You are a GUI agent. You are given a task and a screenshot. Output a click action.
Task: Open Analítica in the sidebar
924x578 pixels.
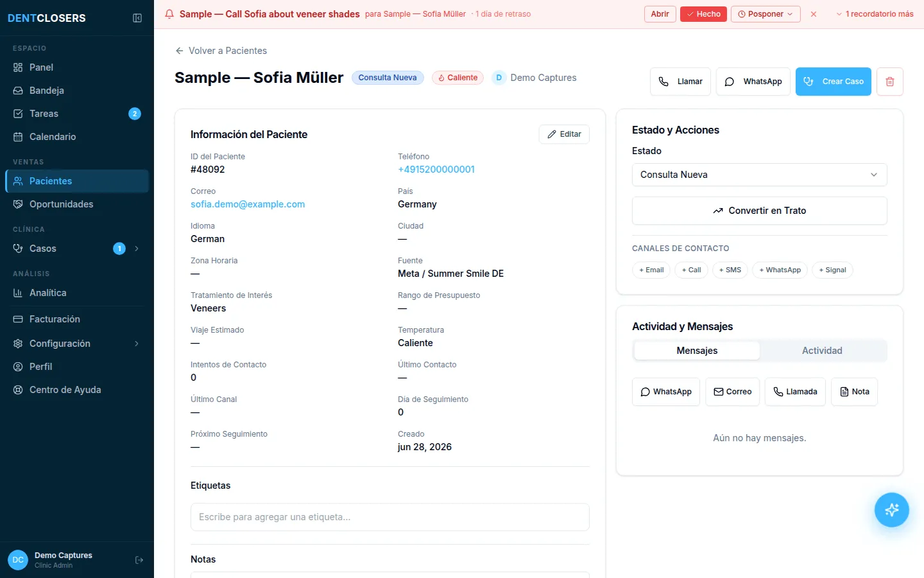tap(77, 293)
